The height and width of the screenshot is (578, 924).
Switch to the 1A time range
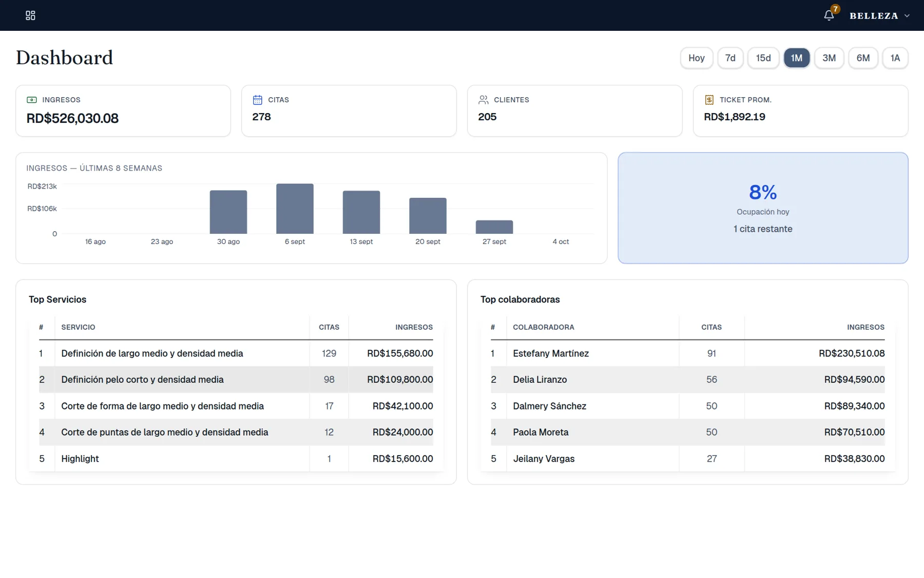click(895, 58)
